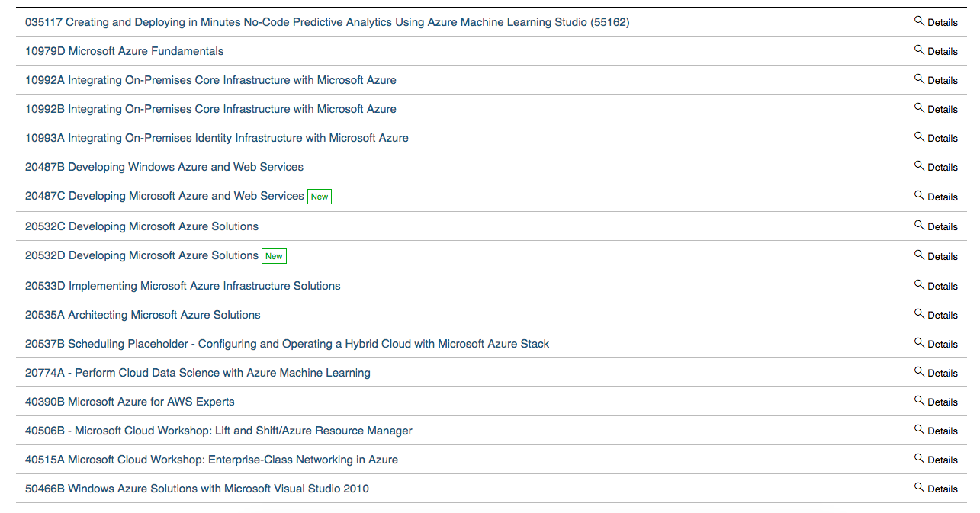
Task: Open 50466B Windows Azure Solutions Visual Studio 2010
Action: tap(197, 489)
